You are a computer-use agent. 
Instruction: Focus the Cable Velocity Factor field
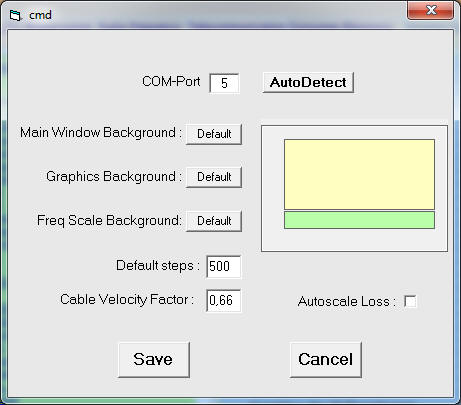[223, 300]
